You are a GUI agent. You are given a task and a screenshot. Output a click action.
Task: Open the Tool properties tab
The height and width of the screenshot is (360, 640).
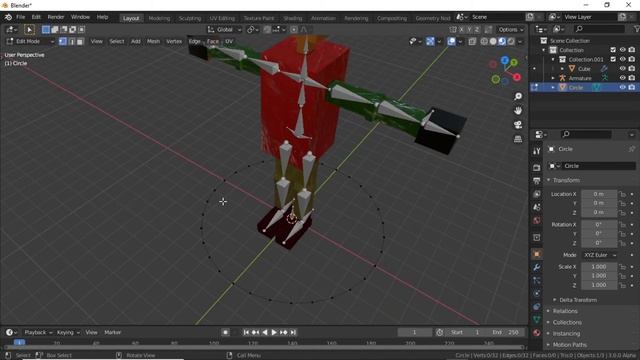pos(537,151)
